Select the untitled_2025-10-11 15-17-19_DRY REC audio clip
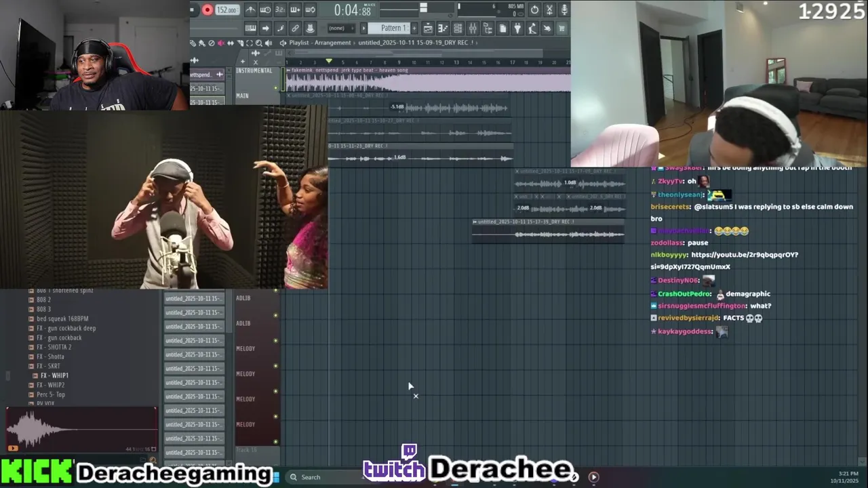Image resolution: width=868 pixels, height=488 pixels. [548, 230]
